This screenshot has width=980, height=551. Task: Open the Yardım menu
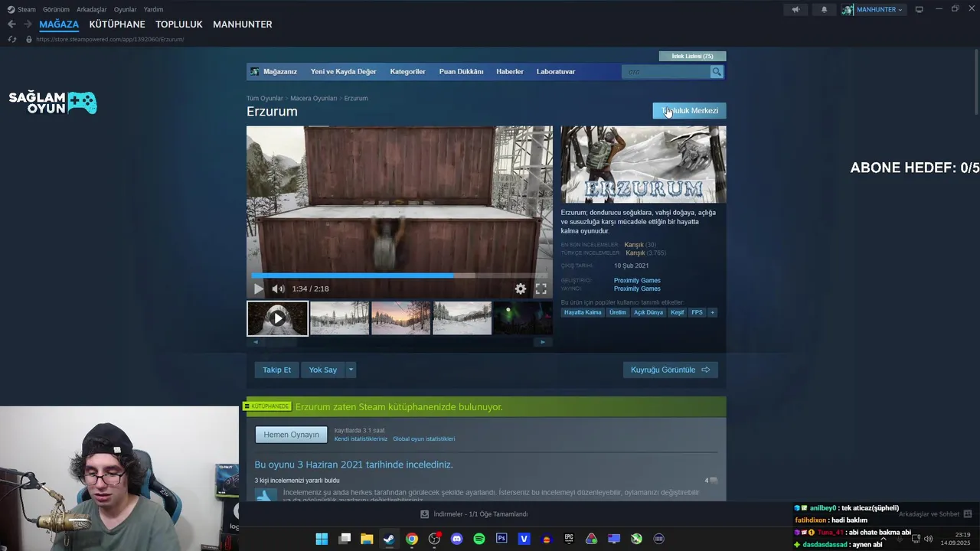point(153,9)
